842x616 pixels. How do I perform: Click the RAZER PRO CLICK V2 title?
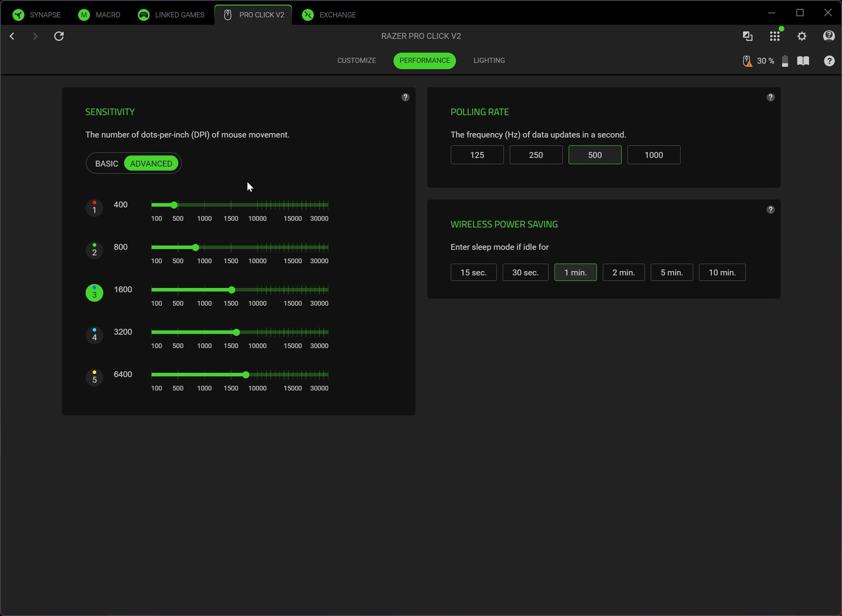(x=421, y=36)
